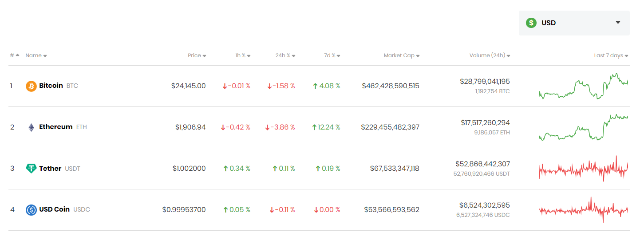644x236 pixels.
Task: Click the USD Coin blue logo icon
Action: click(x=31, y=210)
